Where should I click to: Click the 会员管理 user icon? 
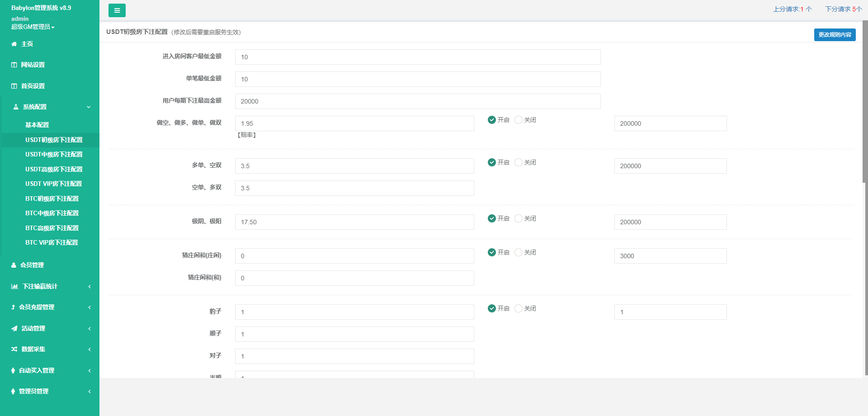(x=14, y=265)
